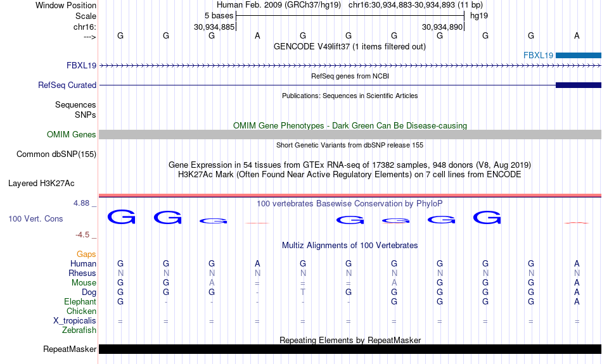Click the FBXL19 gene track label
602x364 pixels.
point(81,66)
